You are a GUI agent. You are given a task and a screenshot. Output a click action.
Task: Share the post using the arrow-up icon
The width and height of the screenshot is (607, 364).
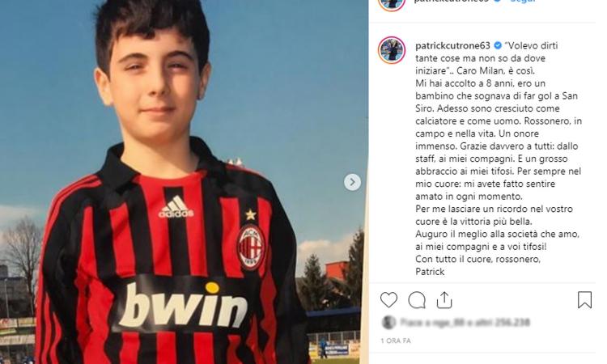(x=444, y=300)
